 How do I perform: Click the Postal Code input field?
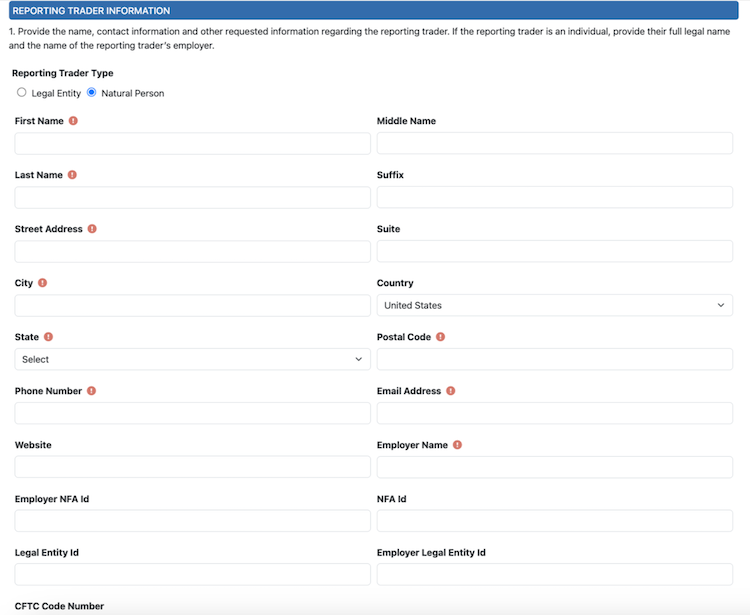coord(555,359)
